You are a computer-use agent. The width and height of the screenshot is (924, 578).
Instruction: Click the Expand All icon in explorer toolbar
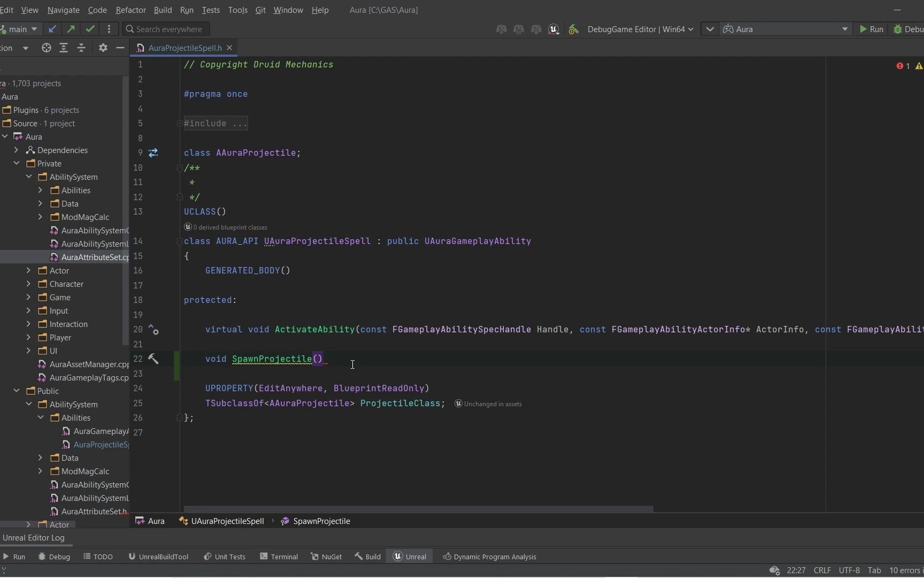click(64, 48)
